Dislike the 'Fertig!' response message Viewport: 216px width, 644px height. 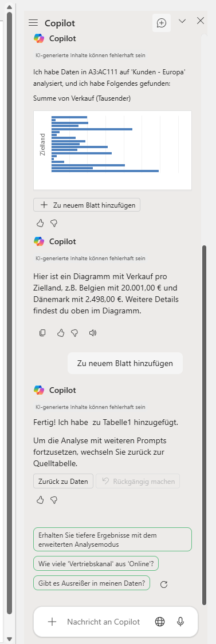click(x=53, y=500)
